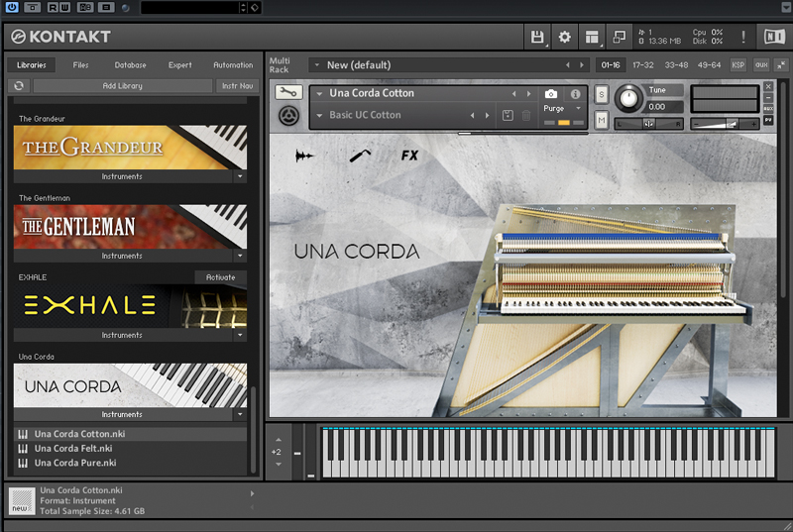Open the workspace layout panel icon

click(x=592, y=37)
